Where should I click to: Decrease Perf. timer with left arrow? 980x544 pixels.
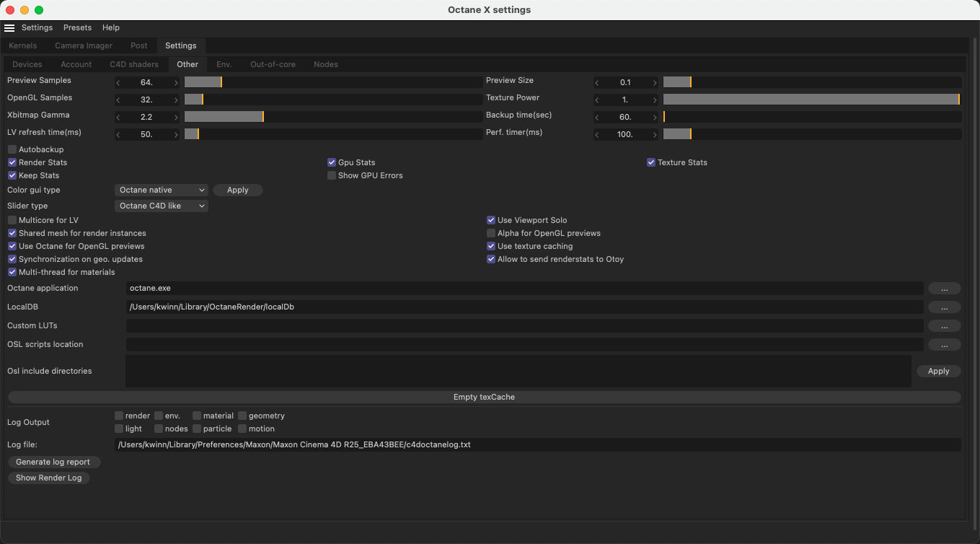click(x=597, y=135)
